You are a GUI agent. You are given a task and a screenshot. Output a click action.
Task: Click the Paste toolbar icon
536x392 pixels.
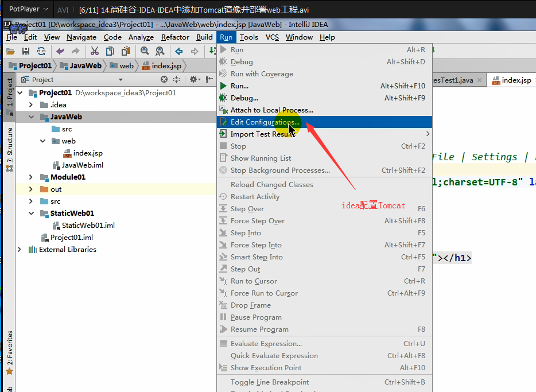[x=126, y=51]
